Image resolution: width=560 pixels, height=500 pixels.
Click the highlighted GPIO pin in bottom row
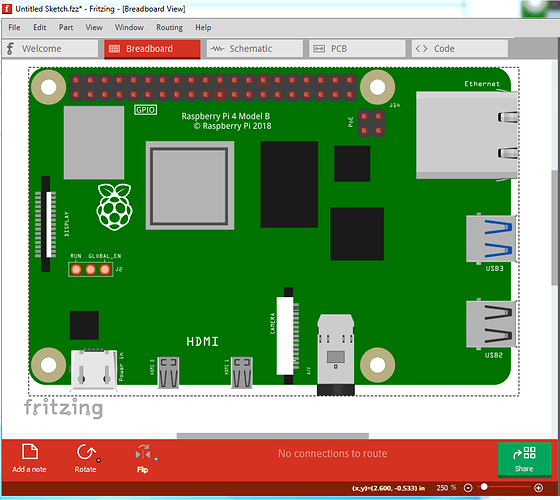220,95
